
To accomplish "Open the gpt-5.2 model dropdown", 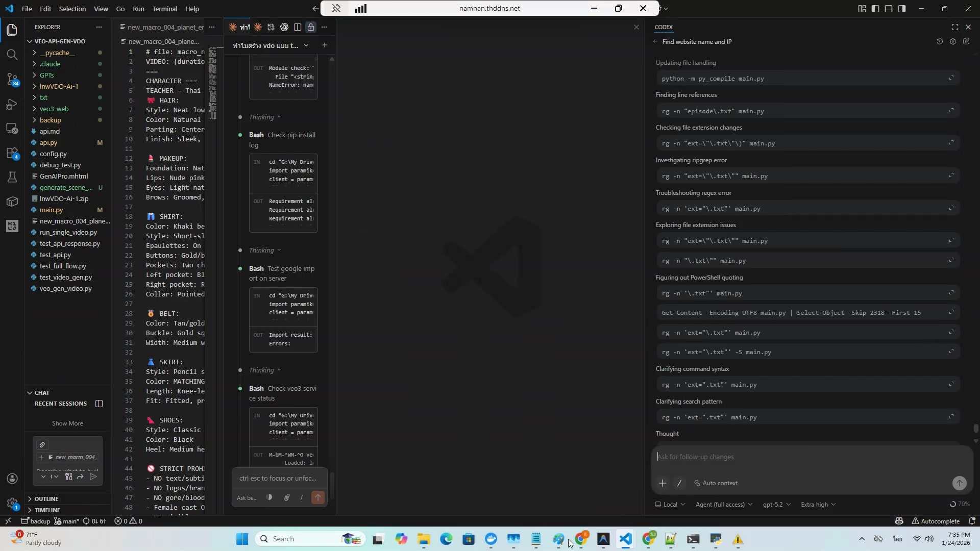I will coord(776,505).
